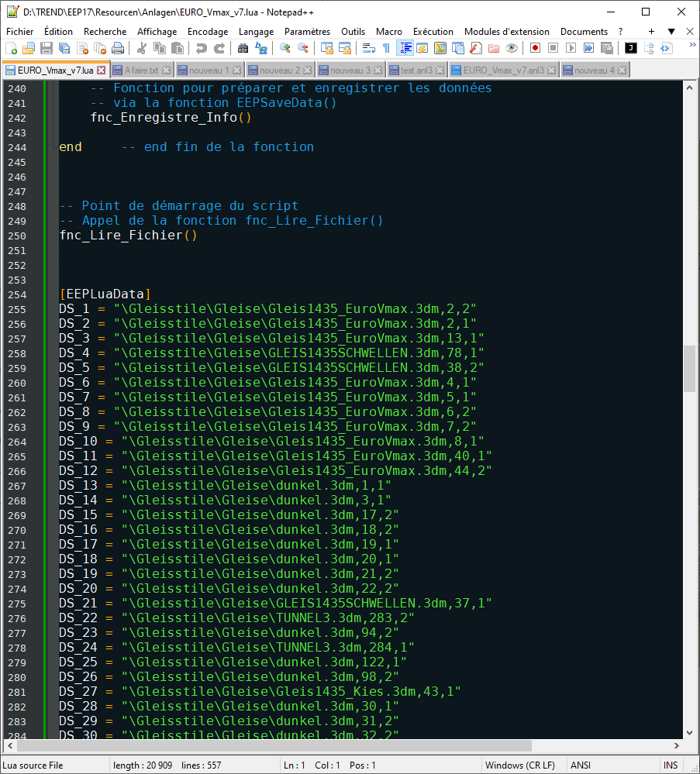Click the Save All icon
700x774 pixels.
pyautogui.click(x=64, y=48)
